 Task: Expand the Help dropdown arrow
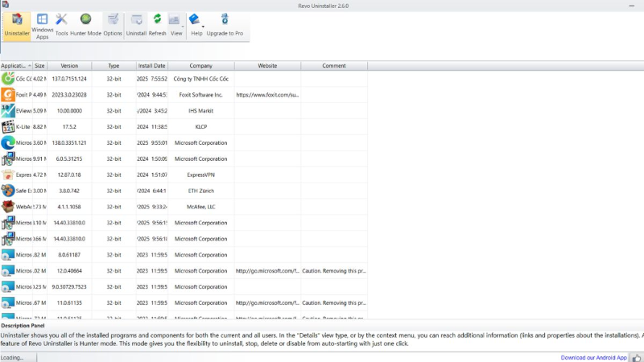(x=203, y=27)
